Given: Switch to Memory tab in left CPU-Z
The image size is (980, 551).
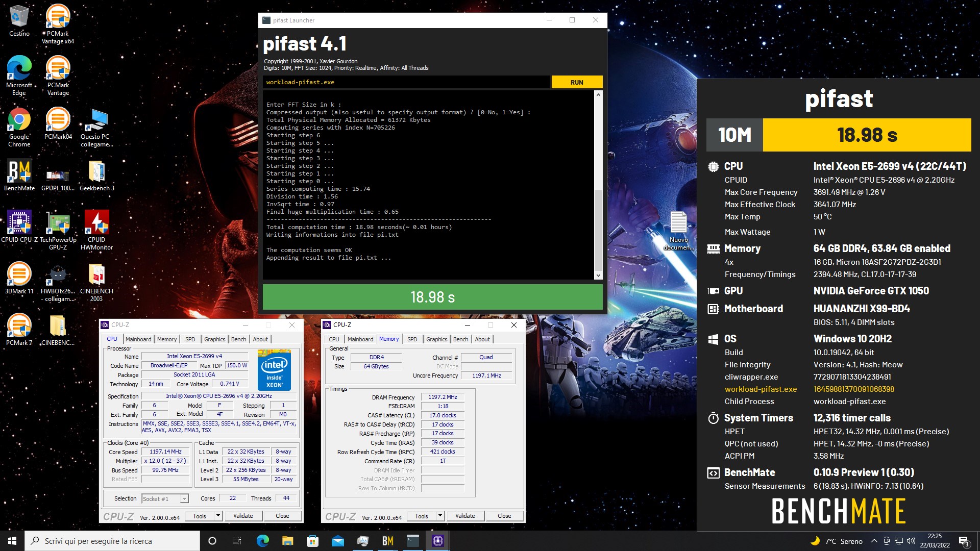Looking at the screenshot, I should click(x=167, y=339).
